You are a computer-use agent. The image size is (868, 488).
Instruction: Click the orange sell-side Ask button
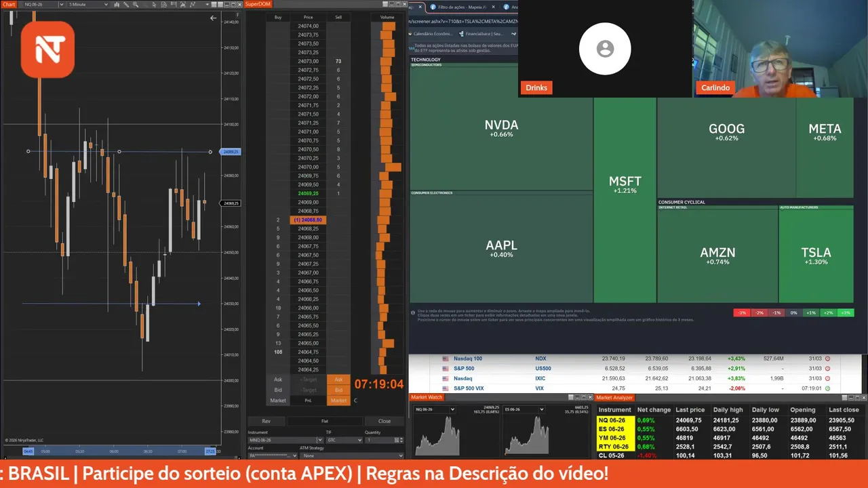click(338, 380)
